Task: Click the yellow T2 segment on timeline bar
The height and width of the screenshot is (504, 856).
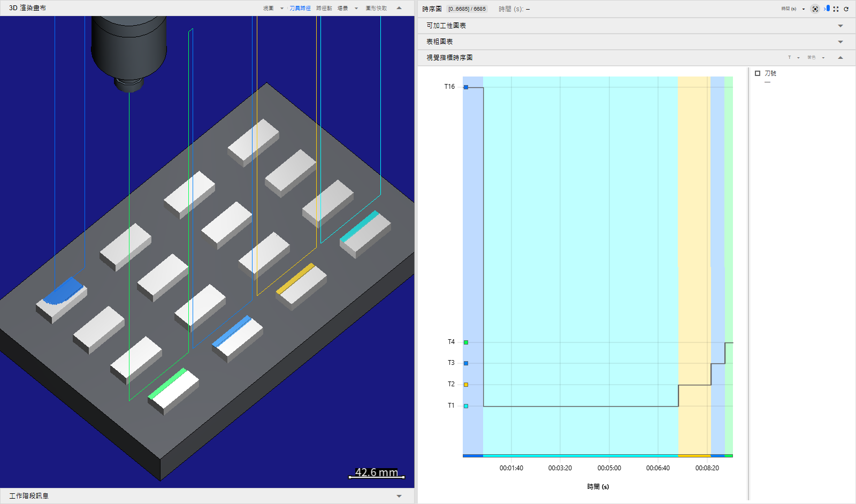Action: [x=694, y=456]
